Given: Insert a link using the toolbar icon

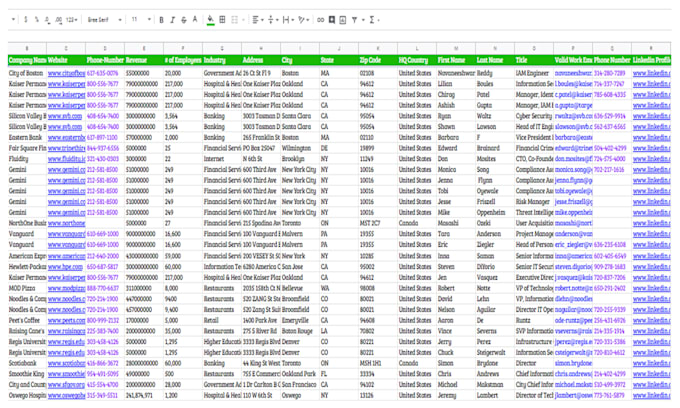Looking at the screenshot, I should pos(320,20).
